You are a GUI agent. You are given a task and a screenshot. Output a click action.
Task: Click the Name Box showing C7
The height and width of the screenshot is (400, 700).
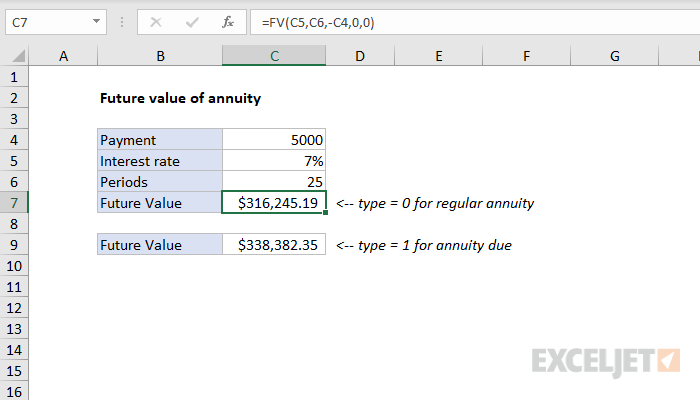(x=56, y=22)
